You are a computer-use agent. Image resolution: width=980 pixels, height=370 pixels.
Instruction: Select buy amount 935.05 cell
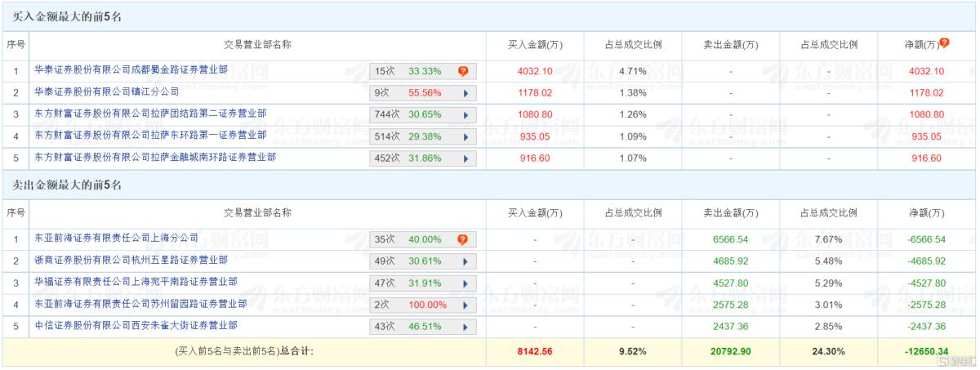(535, 136)
